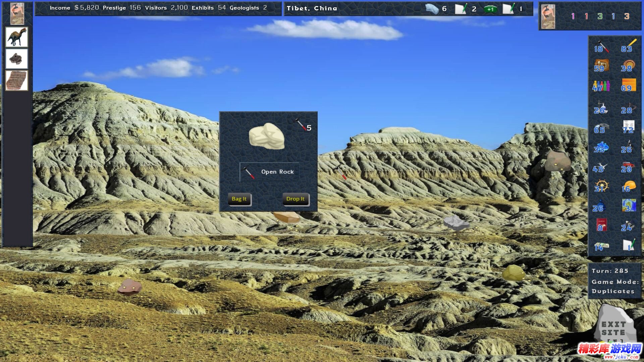Image resolution: width=644 pixels, height=362 pixels.
Task: Click the red passport icon showing 8
Action: pos(601,225)
